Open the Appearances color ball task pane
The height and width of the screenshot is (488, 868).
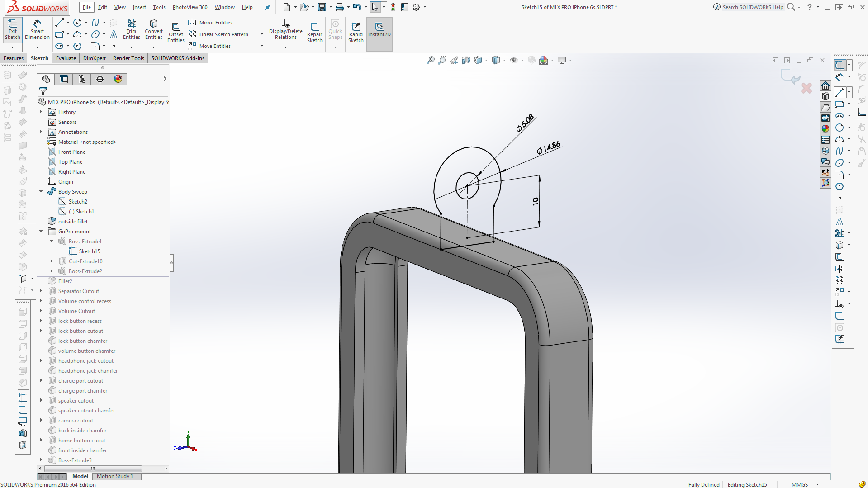pyautogui.click(x=825, y=128)
